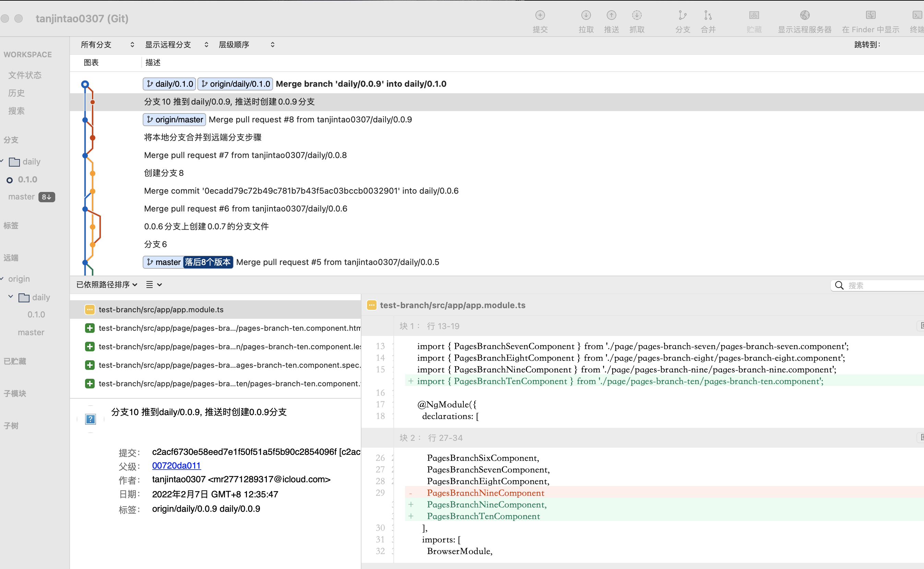
Task: Open 文件状态 in the sidebar
Action: (25, 75)
